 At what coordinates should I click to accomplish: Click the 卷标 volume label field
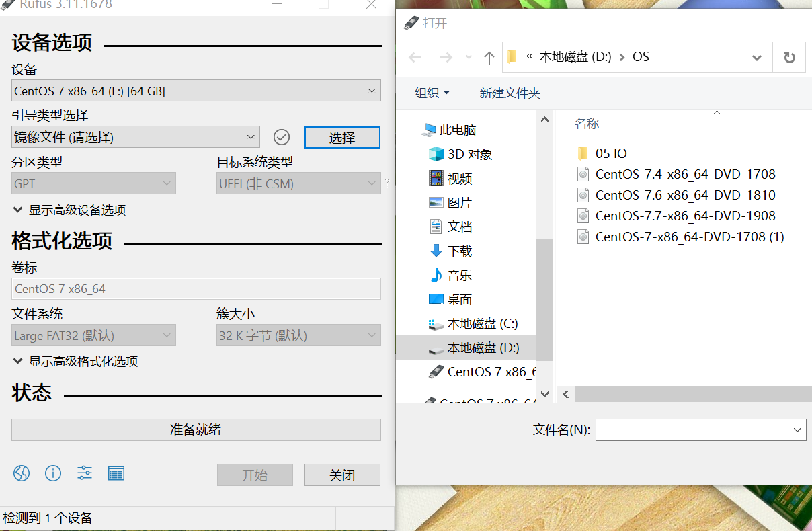coord(196,289)
